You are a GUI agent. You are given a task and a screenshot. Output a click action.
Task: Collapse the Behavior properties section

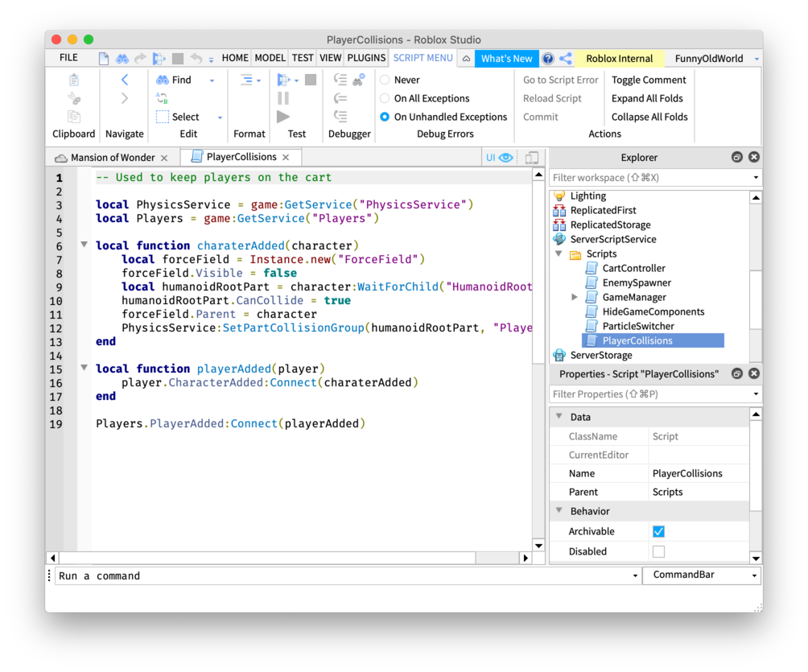tap(559, 510)
